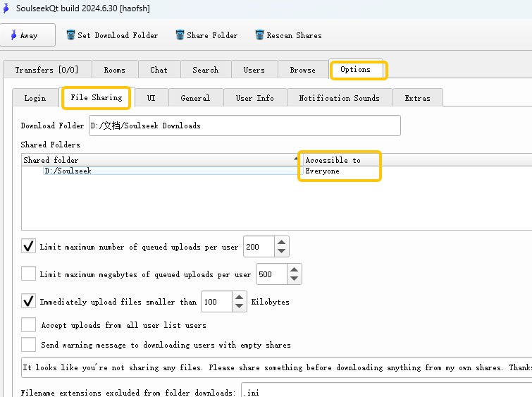532x397 pixels.
Task: Click the Soulseek bird icon in title bar
Action: point(6,8)
